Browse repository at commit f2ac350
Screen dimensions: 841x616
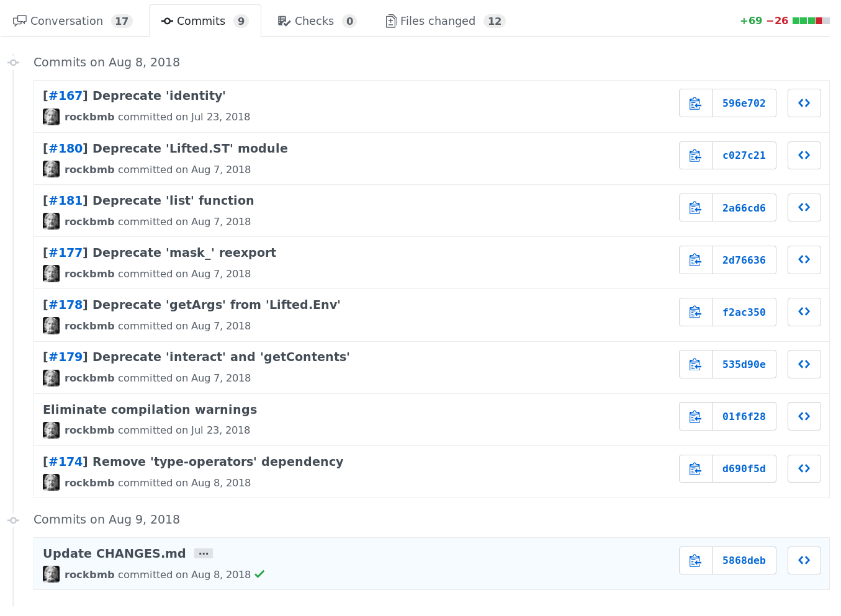[x=804, y=312]
